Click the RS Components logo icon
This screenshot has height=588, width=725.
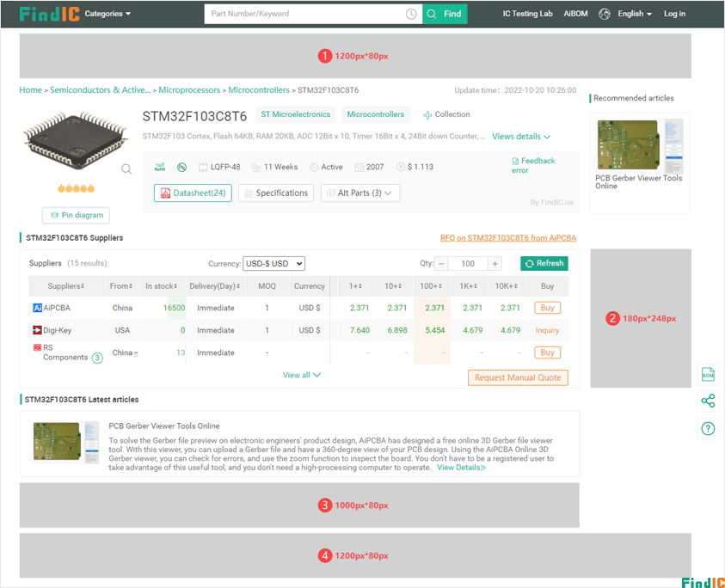pos(38,347)
